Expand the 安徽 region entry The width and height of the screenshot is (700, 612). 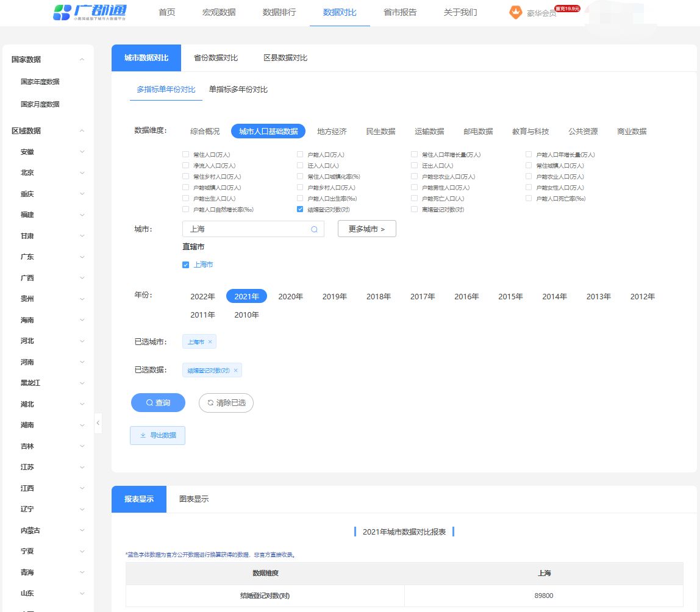click(x=82, y=152)
